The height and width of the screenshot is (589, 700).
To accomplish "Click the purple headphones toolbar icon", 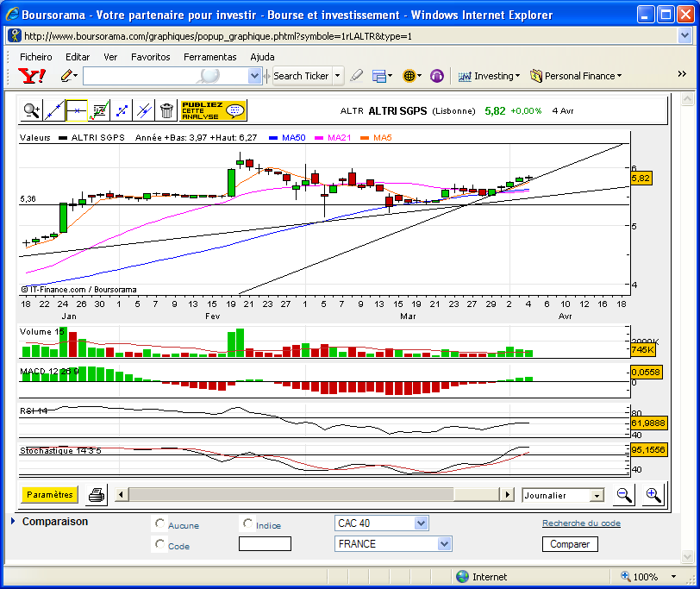I will pos(436,76).
